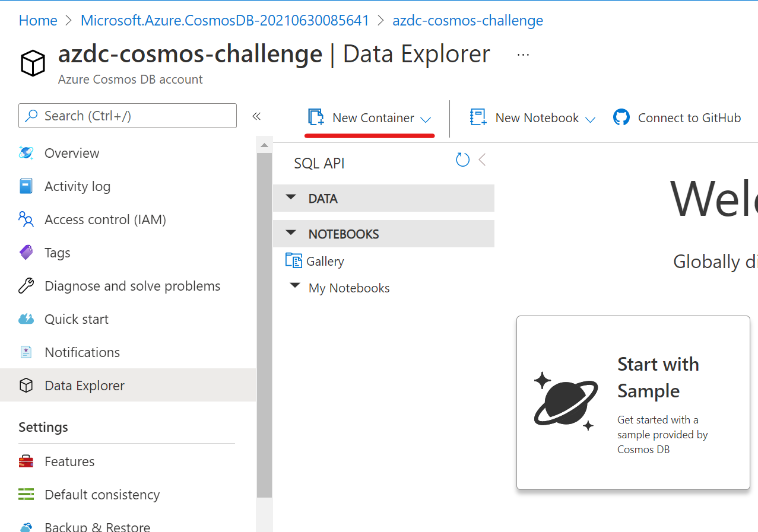Click the refresh icon next to SQL API
The height and width of the screenshot is (532, 758).
pos(462,160)
